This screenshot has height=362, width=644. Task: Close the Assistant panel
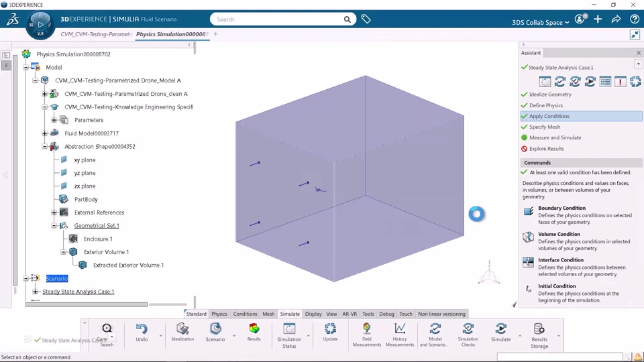(638, 53)
